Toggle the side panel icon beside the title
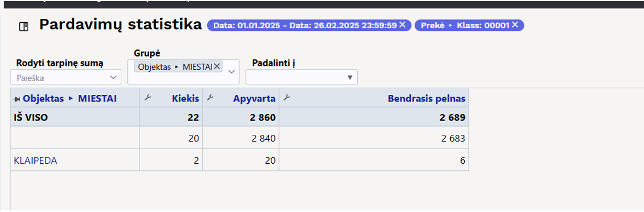 [x=24, y=27]
